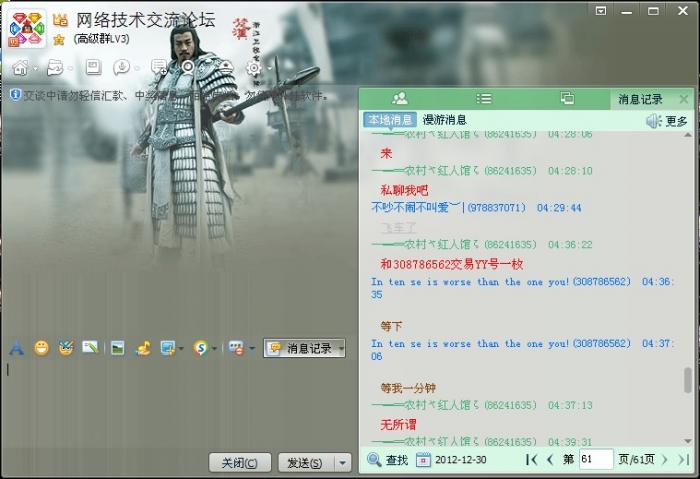
Task: Click the blue info shield icon
Action: [15, 95]
